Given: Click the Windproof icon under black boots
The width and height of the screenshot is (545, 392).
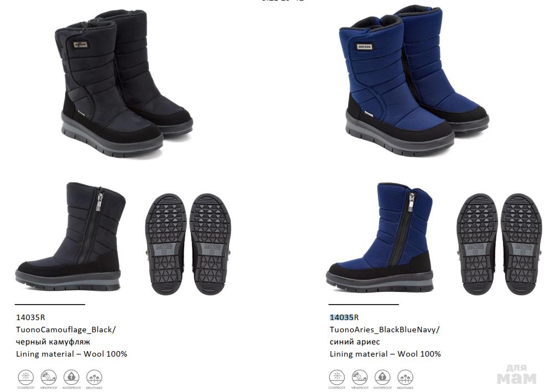Looking at the screenshot, I should pos(49,377).
